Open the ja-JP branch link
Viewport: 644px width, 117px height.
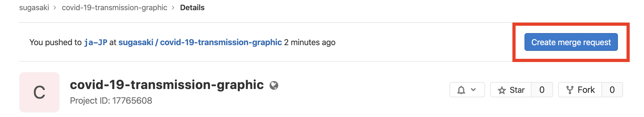point(96,42)
